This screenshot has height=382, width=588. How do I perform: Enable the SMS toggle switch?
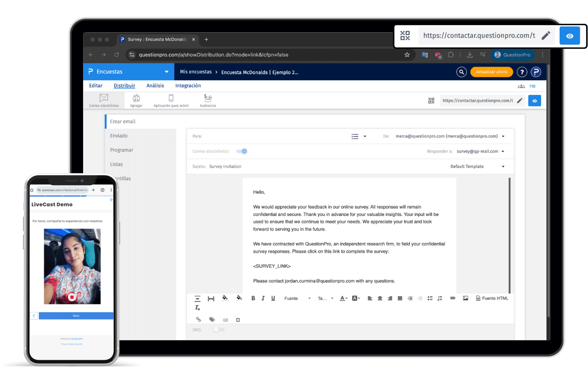click(219, 329)
